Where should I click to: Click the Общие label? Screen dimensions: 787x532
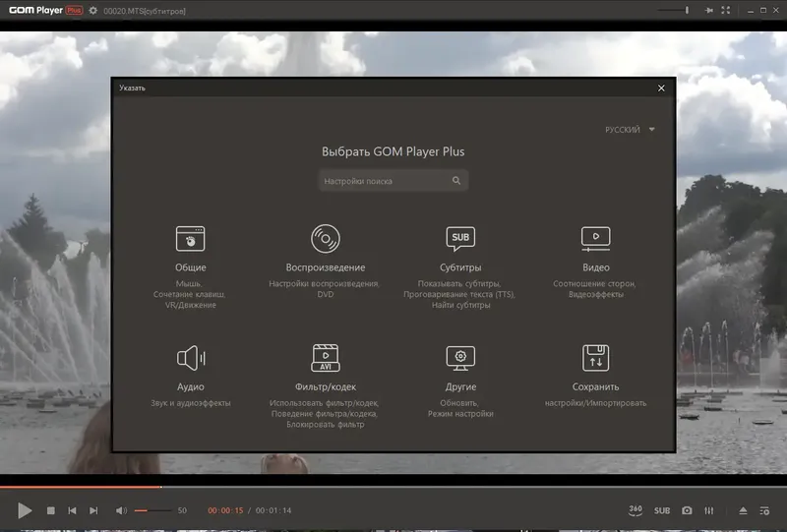(190, 267)
